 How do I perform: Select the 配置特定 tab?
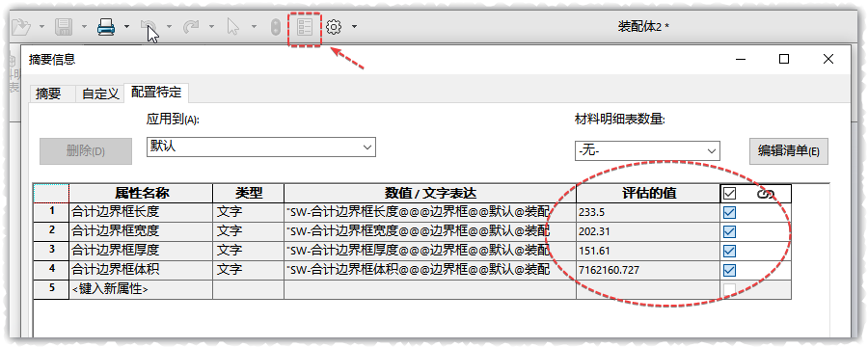point(156,93)
